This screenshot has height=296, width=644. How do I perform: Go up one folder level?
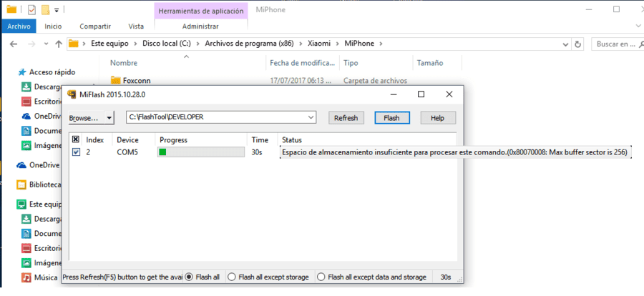[x=59, y=44]
